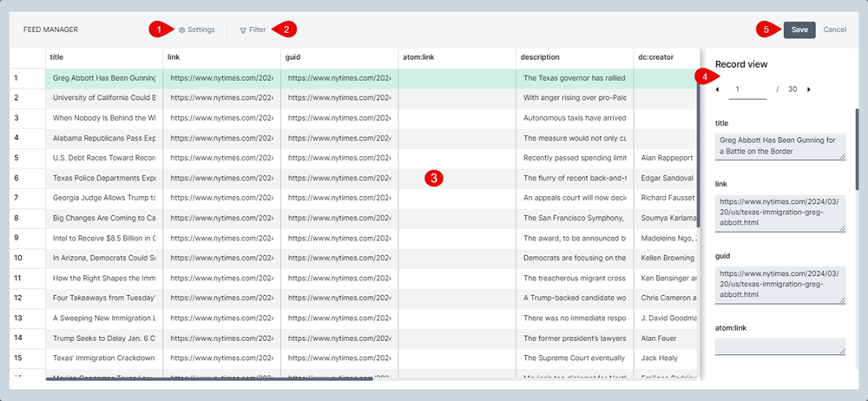The height and width of the screenshot is (401, 868).
Task: Select 'How the Right Shapes' title cell
Action: coord(104,278)
